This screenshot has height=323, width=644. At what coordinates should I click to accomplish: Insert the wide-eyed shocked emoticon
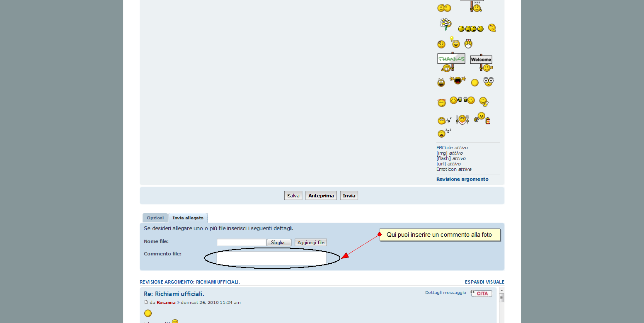488,82
